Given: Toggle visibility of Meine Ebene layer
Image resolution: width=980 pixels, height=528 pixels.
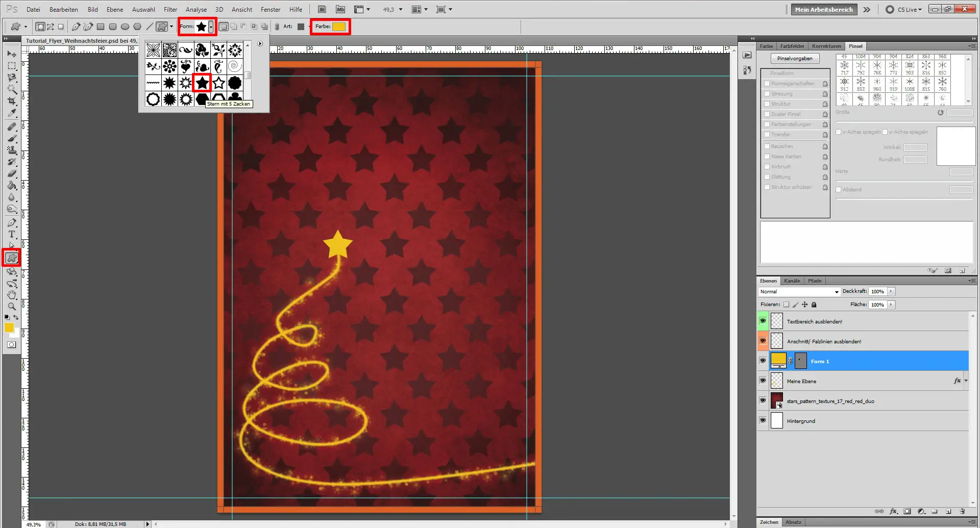Looking at the screenshot, I should point(763,381).
